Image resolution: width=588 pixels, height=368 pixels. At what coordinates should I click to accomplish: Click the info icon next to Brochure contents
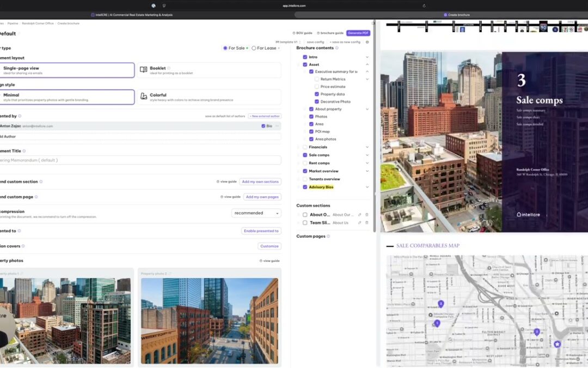(x=337, y=48)
